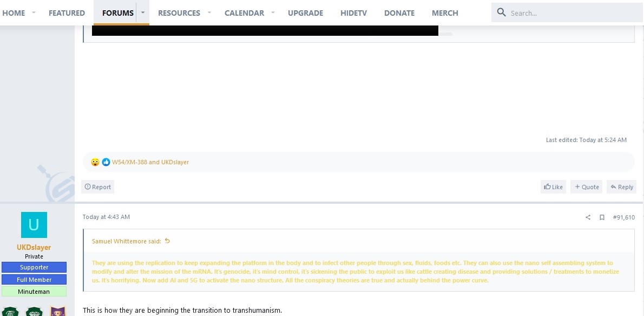Open UKDslayer's teal 'U' avatar
644x316 pixels.
34,225
